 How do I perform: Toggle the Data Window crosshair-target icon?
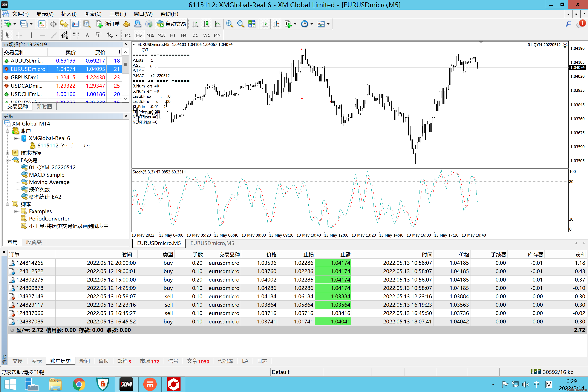[x=53, y=24]
